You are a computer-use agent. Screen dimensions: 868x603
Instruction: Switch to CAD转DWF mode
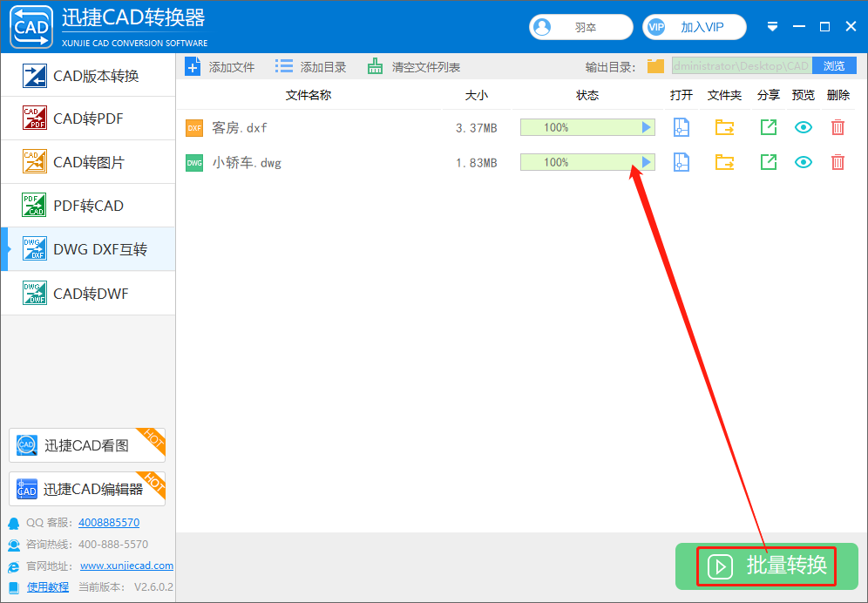point(88,293)
